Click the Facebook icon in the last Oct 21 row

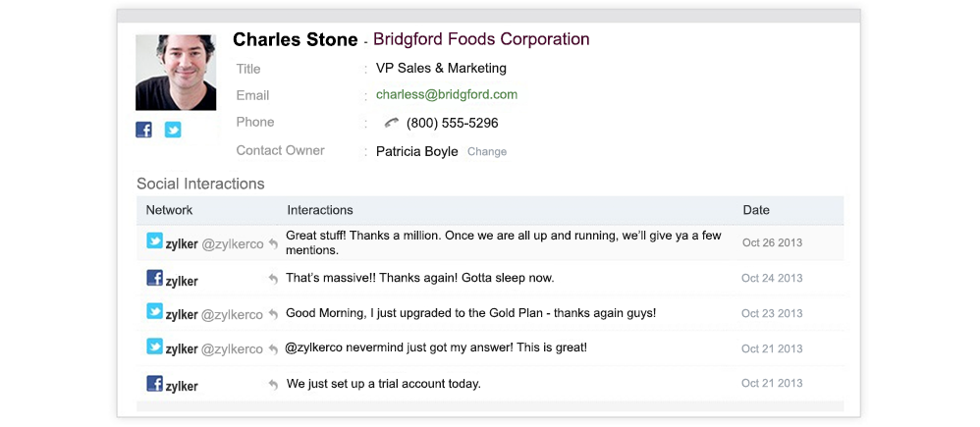point(154,384)
